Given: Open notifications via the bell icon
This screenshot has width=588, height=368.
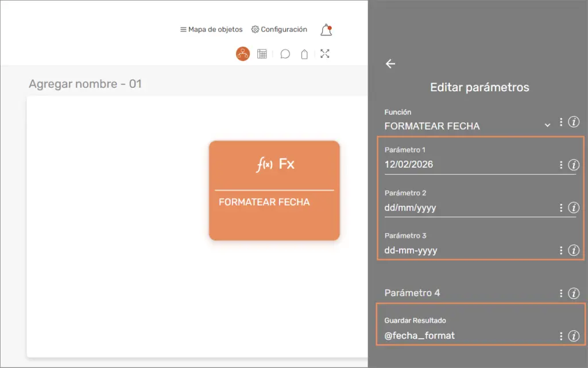Looking at the screenshot, I should (326, 29).
